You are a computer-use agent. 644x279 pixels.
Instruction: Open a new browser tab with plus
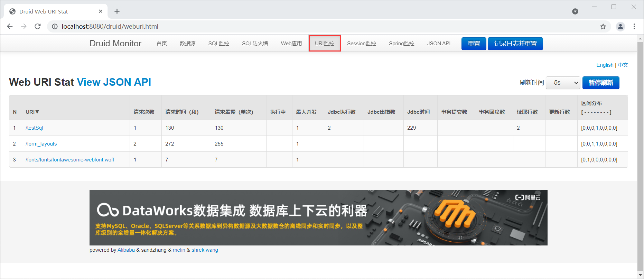[x=117, y=11]
